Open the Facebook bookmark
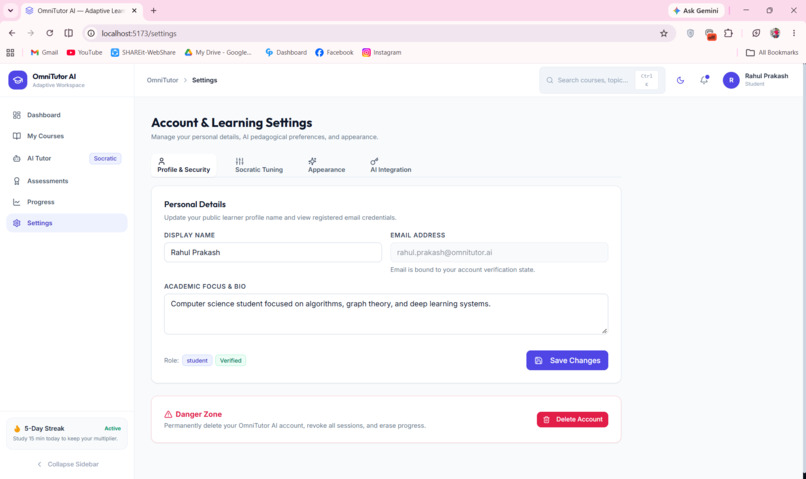 click(x=334, y=52)
